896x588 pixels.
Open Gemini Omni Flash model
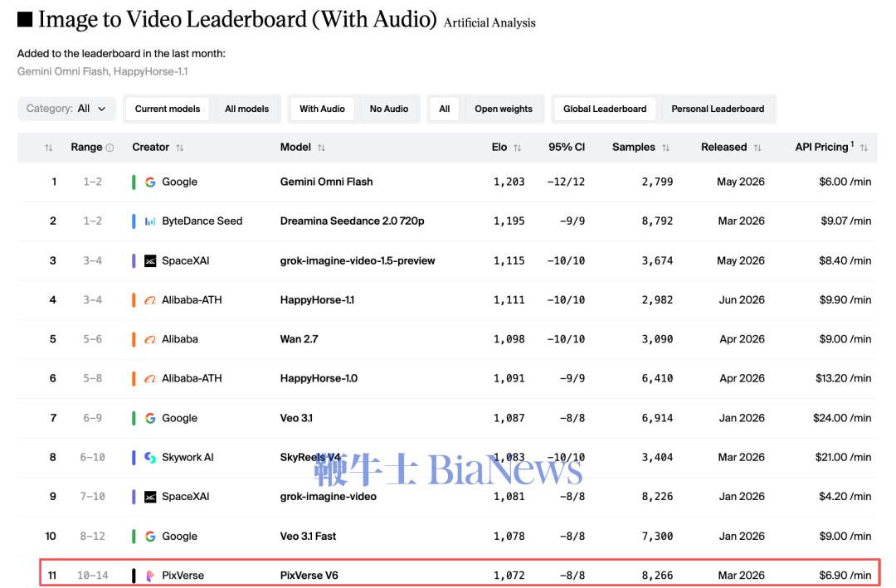[326, 182]
